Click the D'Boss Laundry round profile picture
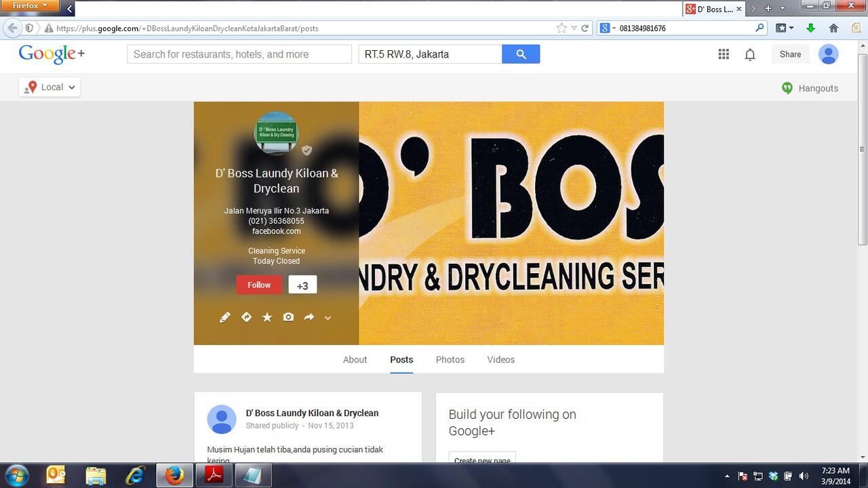Viewport: 868px width, 488px height. [x=276, y=134]
